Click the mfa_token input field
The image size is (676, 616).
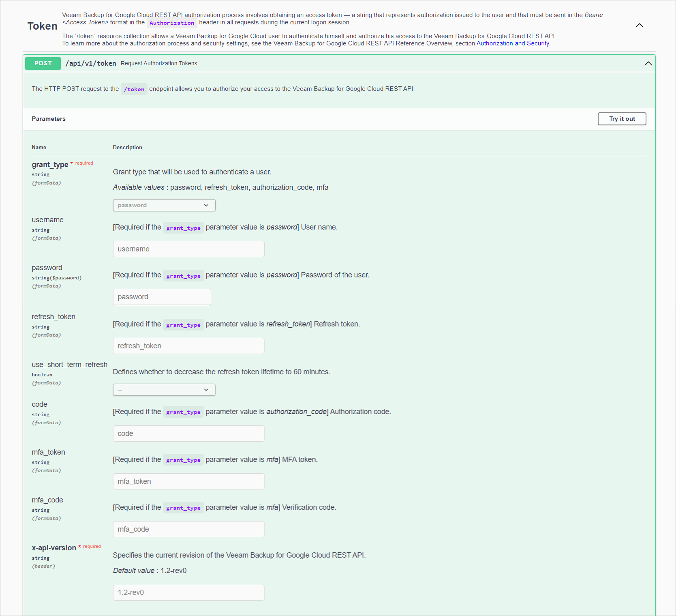[x=189, y=481]
